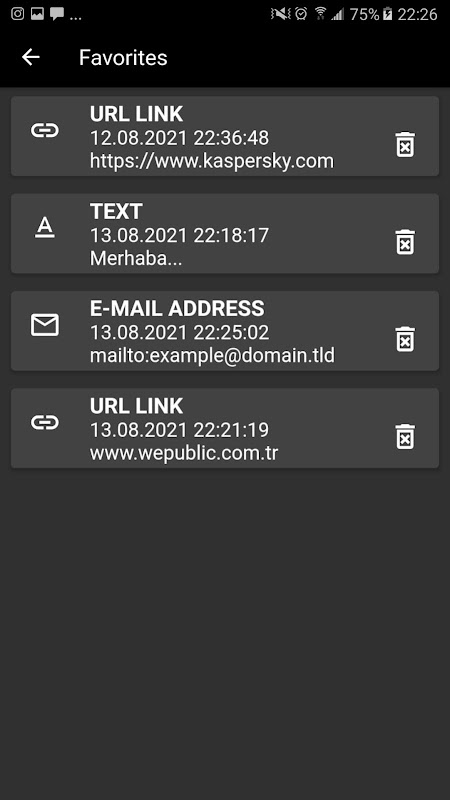Click the text icon of Merhaba entry
450x800 pixels.
coord(45,228)
